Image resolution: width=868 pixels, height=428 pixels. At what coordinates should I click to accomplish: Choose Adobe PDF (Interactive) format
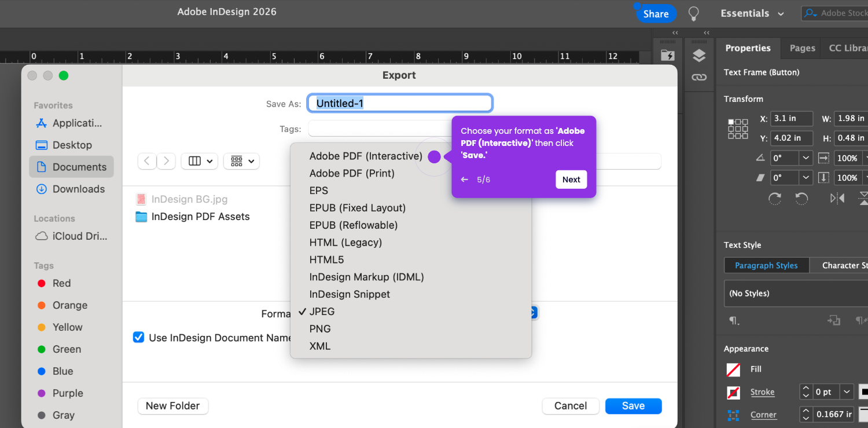coord(366,156)
